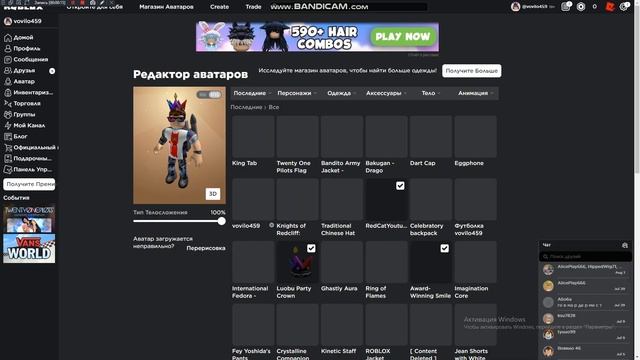Viewport: 640px width, 360px height.
Task: Open the Панель Управления sidebar icon
Action: click(x=8, y=169)
